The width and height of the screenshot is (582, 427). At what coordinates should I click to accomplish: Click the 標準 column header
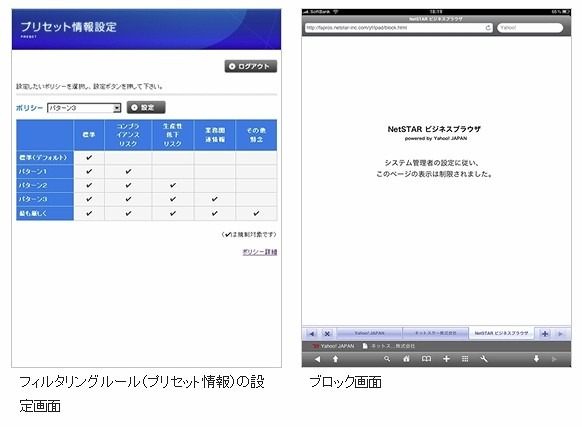click(89, 135)
